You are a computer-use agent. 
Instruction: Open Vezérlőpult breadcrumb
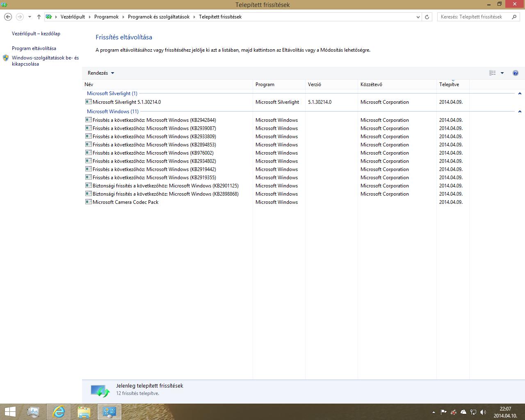(x=73, y=17)
